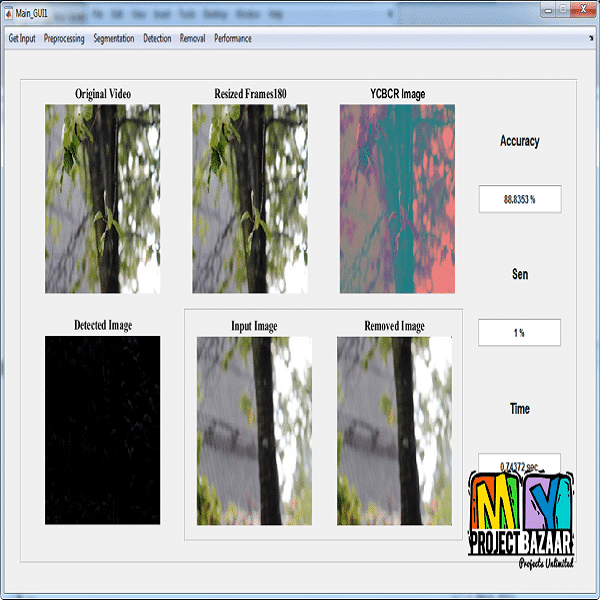
Task: Close the Main_GUI1 window
Action: tap(584, 10)
